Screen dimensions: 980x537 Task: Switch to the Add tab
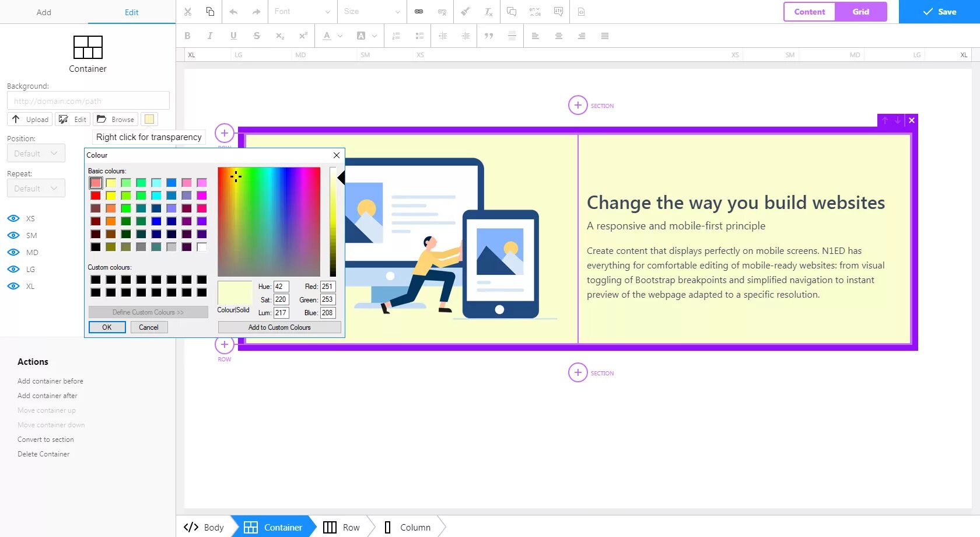point(44,12)
